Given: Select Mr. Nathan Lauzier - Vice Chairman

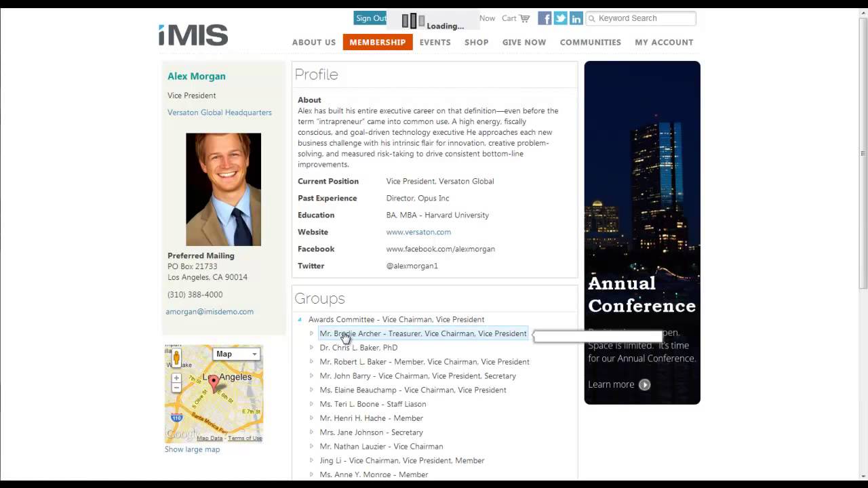Looking at the screenshot, I should coord(381,447).
